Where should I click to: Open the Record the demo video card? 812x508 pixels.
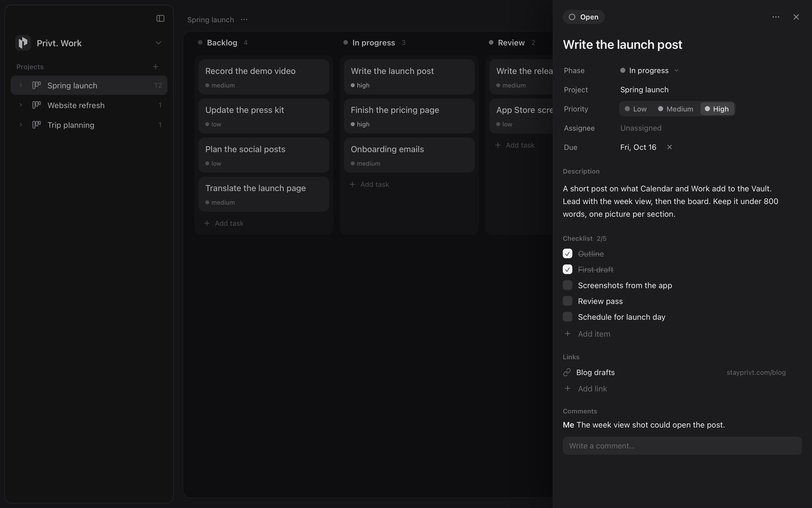coord(264,77)
